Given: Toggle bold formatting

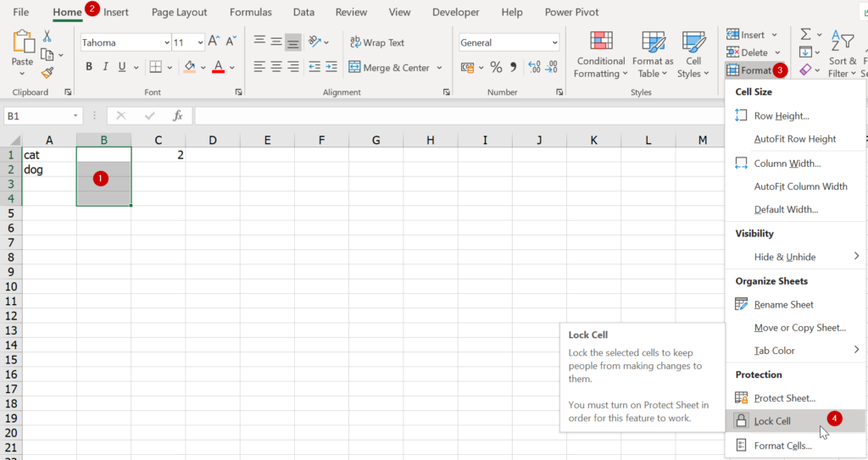Looking at the screenshot, I should coord(88,67).
